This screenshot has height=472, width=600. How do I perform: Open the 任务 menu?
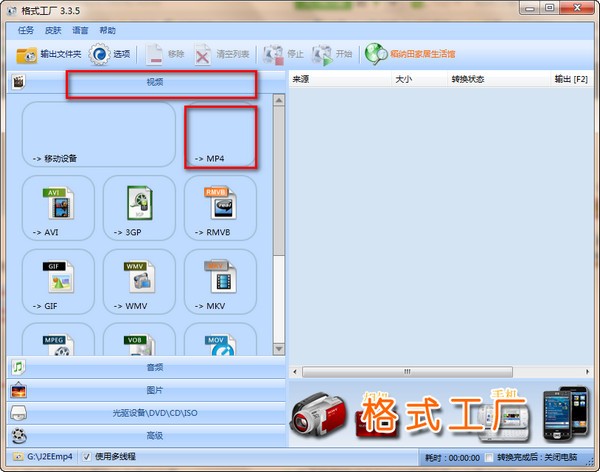tap(26, 30)
